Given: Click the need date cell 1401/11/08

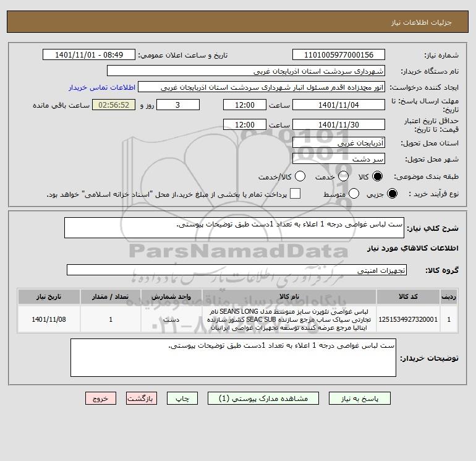Looking at the screenshot, I should click(x=49, y=319).
